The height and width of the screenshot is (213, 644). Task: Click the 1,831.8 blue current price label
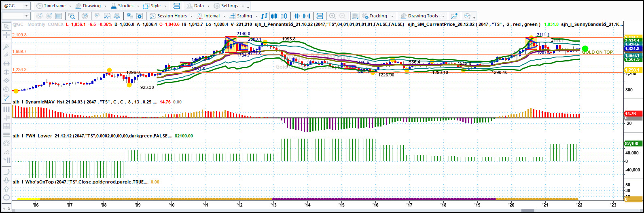[x=633, y=49]
